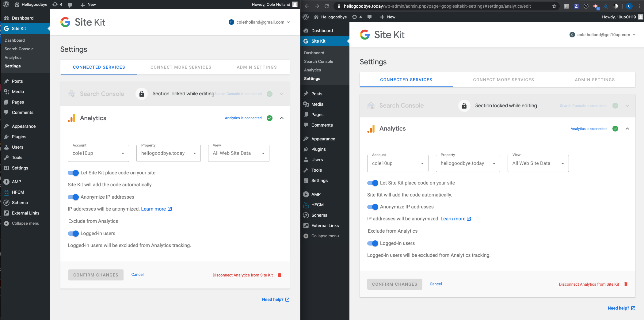Screen dimensions: 644x320
Task: Open View dropdown in left window
Action: pos(239,153)
